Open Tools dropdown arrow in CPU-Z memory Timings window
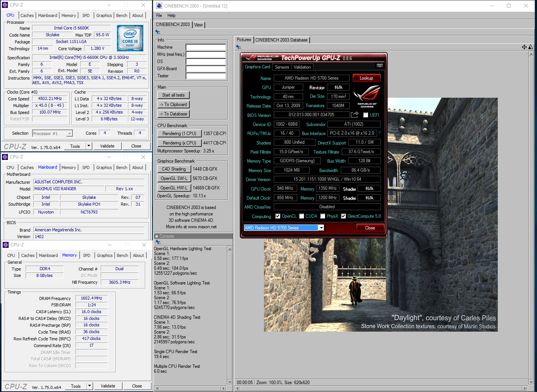The height and width of the screenshot is (392, 537). click(x=90, y=386)
